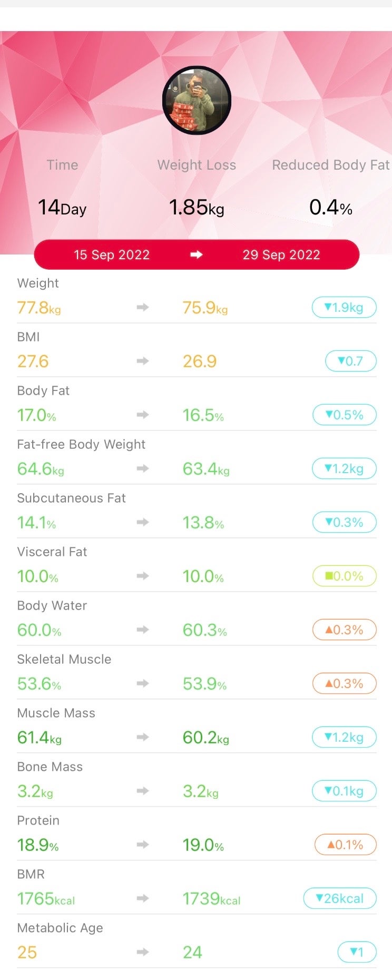The image size is (392, 980).
Task: Tap the Body Water up 0.3% badge
Action: tap(345, 630)
